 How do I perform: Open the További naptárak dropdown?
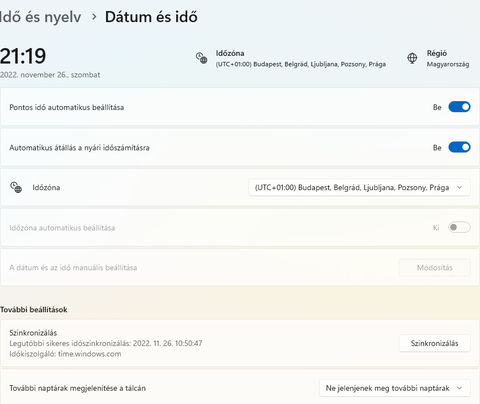tap(395, 388)
